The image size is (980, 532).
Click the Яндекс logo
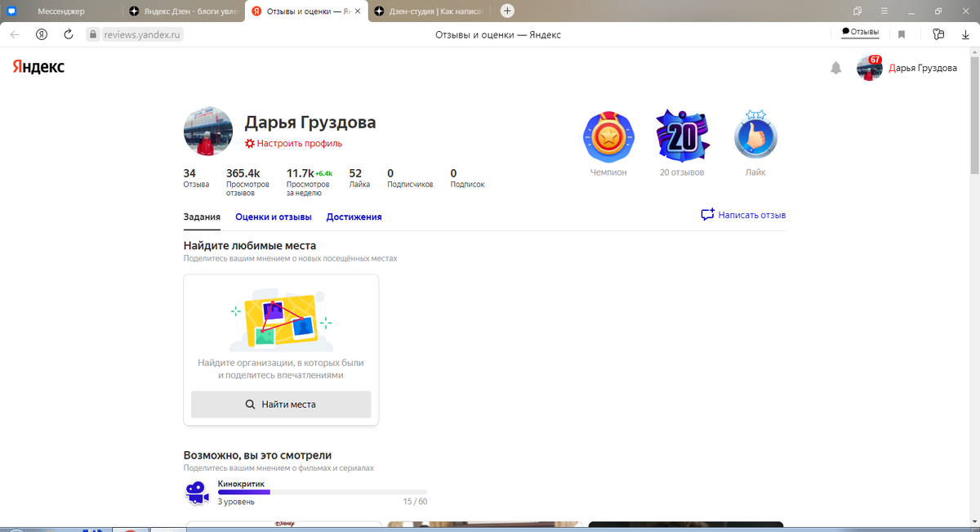click(38, 67)
